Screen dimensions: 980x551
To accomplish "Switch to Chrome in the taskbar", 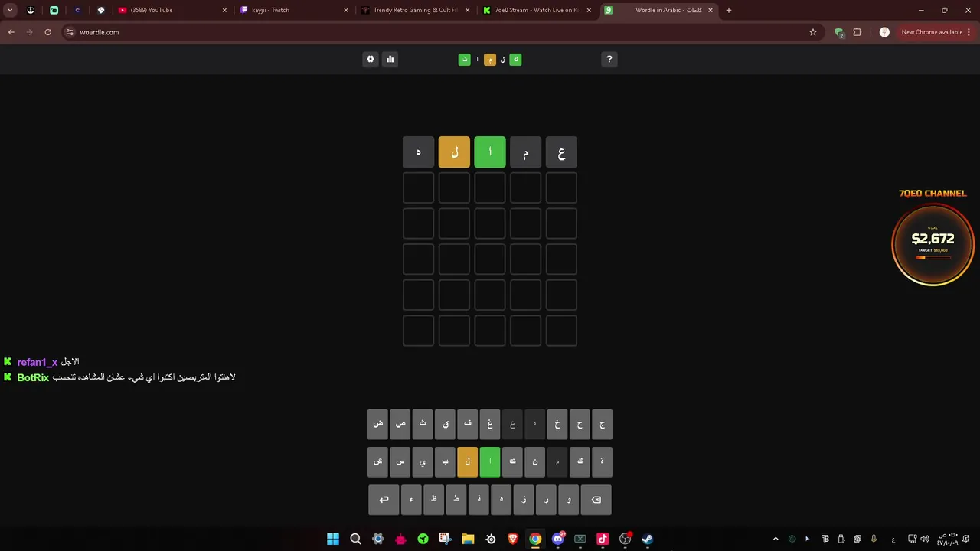I will [x=535, y=539].
